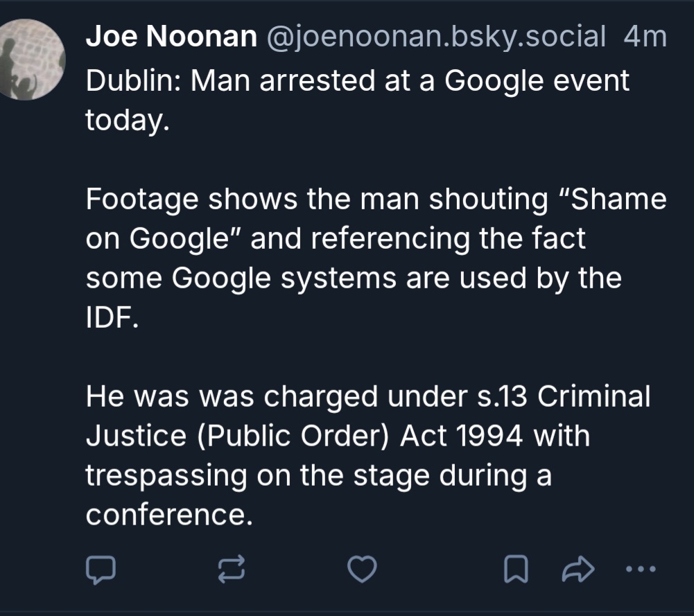Screen dimensions: 694x616
Task: Reply to Joe Noonan's post
Action: coord(100,570)
